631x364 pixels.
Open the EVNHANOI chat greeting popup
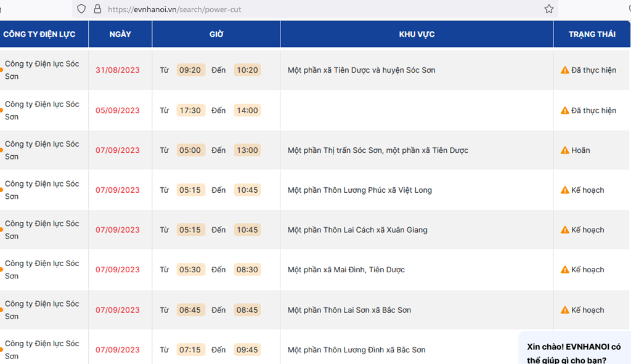575,349
